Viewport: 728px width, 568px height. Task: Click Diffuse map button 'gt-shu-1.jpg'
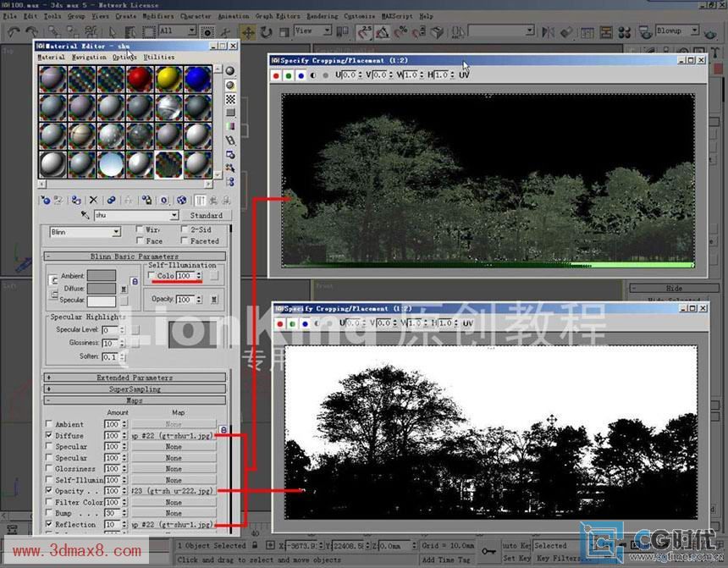coord(174,436)
